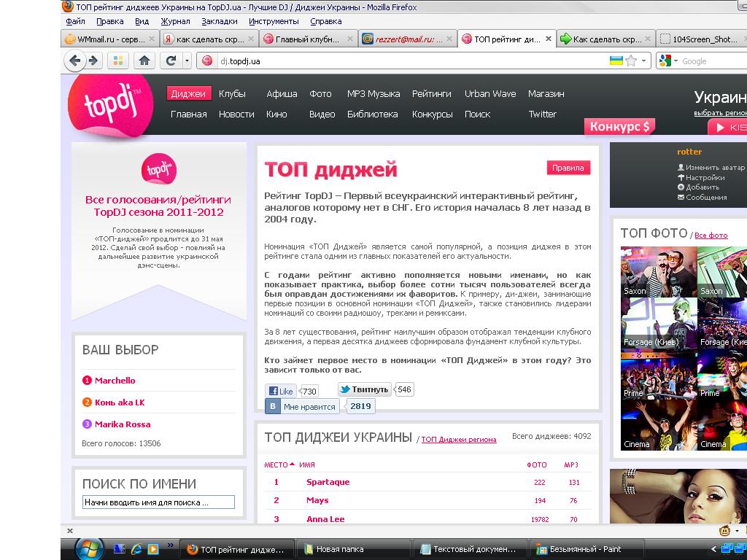747x560 pixels.
Task: Click the person icon next to Изменить аватар
Action: tap(681, 167)
